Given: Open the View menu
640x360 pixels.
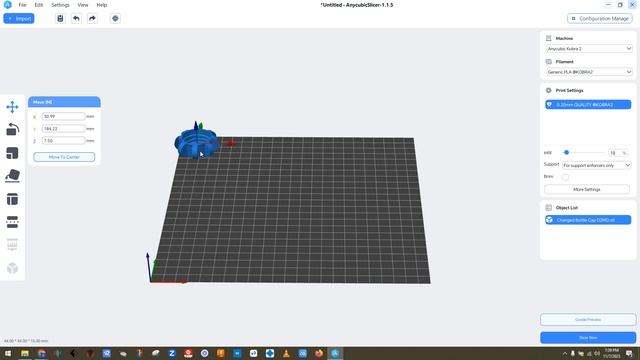Looking at the screenshot, I should pos(83,5).
